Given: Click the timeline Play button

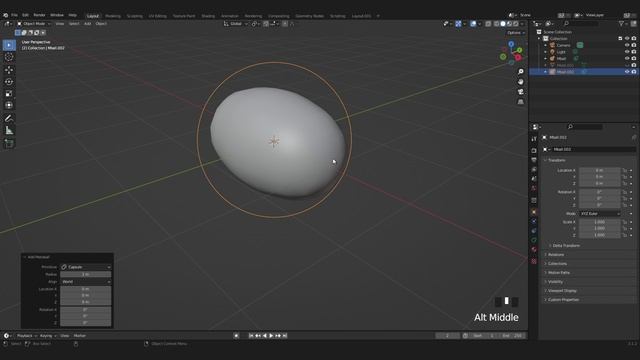Looking at the screenshot, I should (x=271, y=336).
